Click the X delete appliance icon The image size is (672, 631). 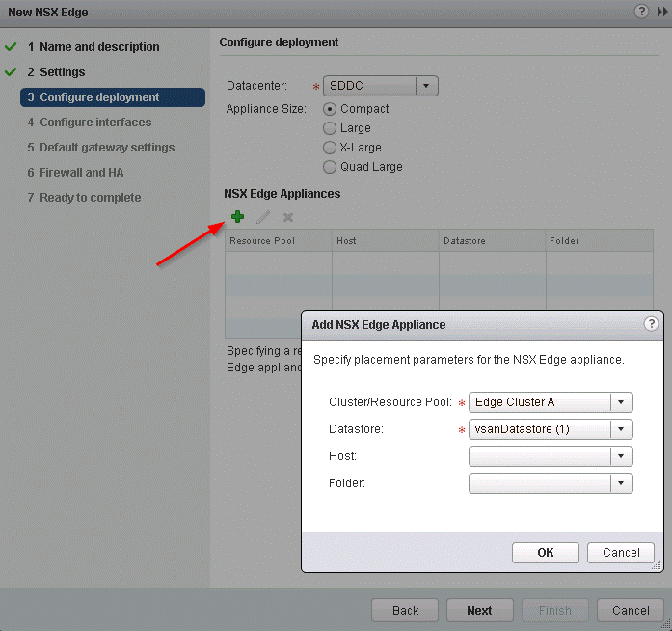click(x=287, y=217)
